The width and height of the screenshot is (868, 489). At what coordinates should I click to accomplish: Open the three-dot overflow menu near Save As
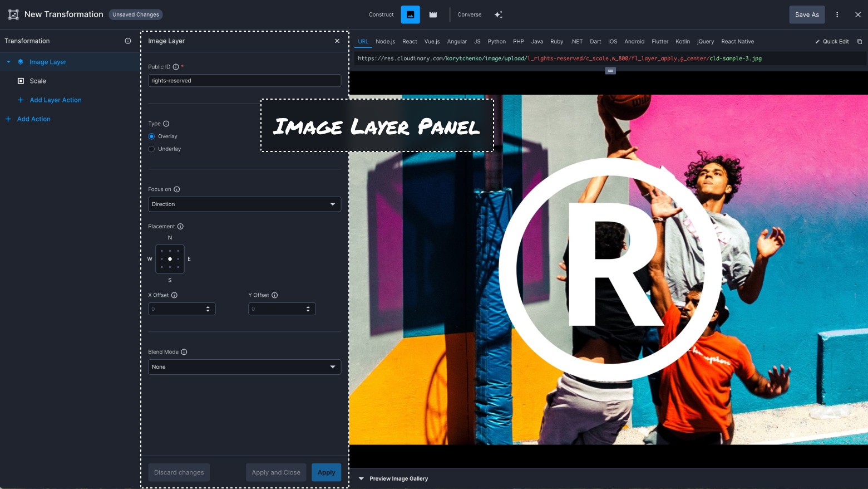[x=837, y=14]
